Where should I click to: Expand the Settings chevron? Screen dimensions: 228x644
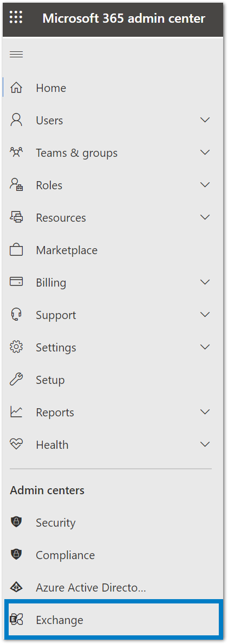pos(205,348)
